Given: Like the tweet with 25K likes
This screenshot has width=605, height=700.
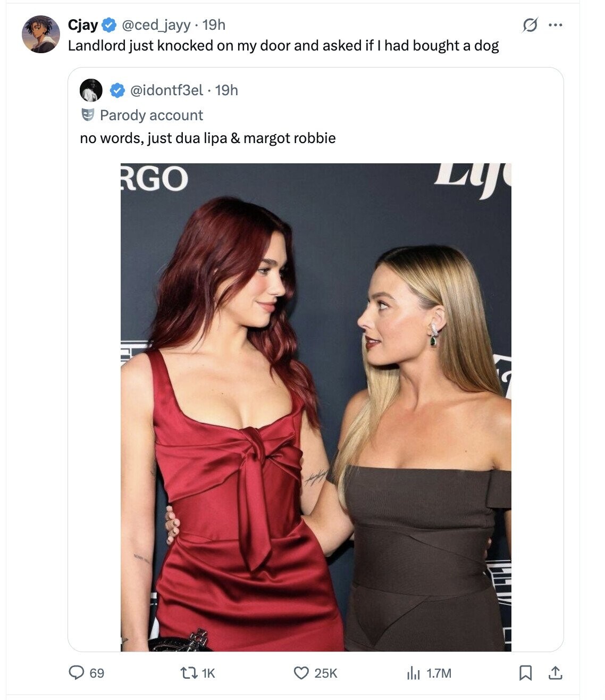Looking at the screenshot, I should tap(301, 673).
